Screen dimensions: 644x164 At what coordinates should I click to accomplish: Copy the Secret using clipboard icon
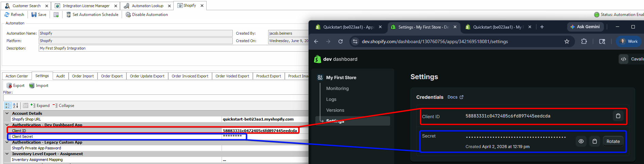tap(594, 141)
